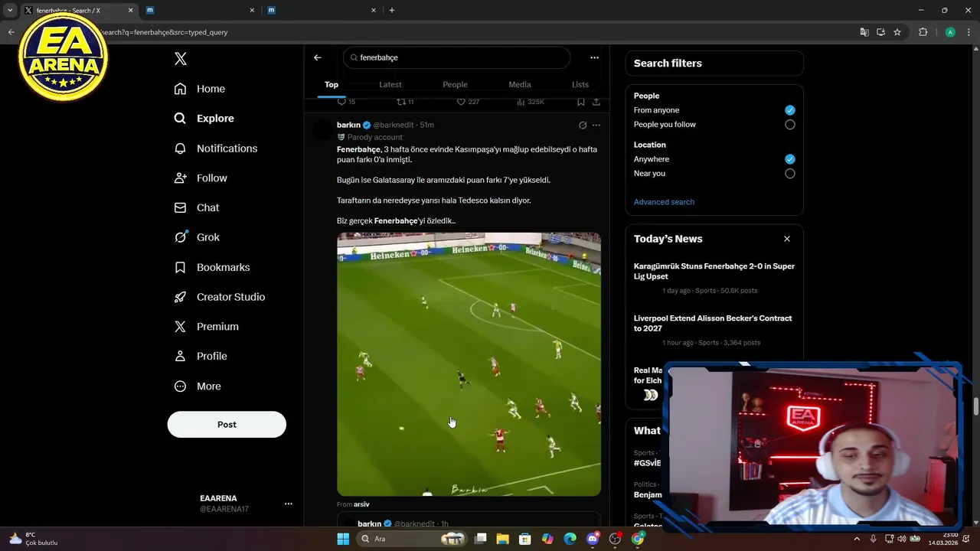
Task: Select People you follow option
Action: pyautogui.click(x=790, y=125)
